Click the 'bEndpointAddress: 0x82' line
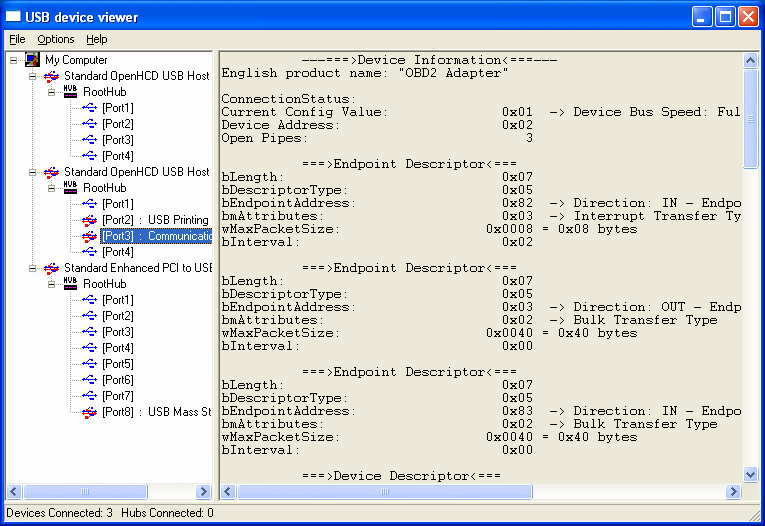This screenshot has width=765, height=526. (x=481, y=203)
